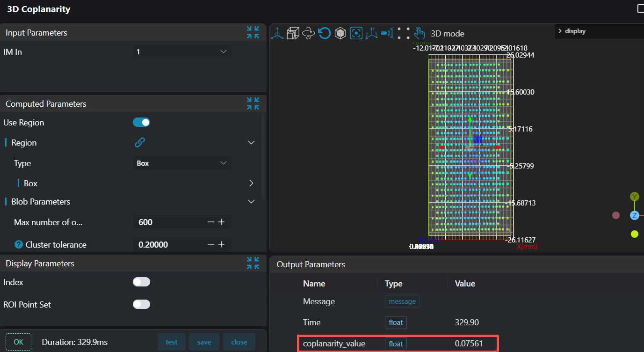Click the 3-axis origin icon in viewer toolbar

tap(277, 33)
